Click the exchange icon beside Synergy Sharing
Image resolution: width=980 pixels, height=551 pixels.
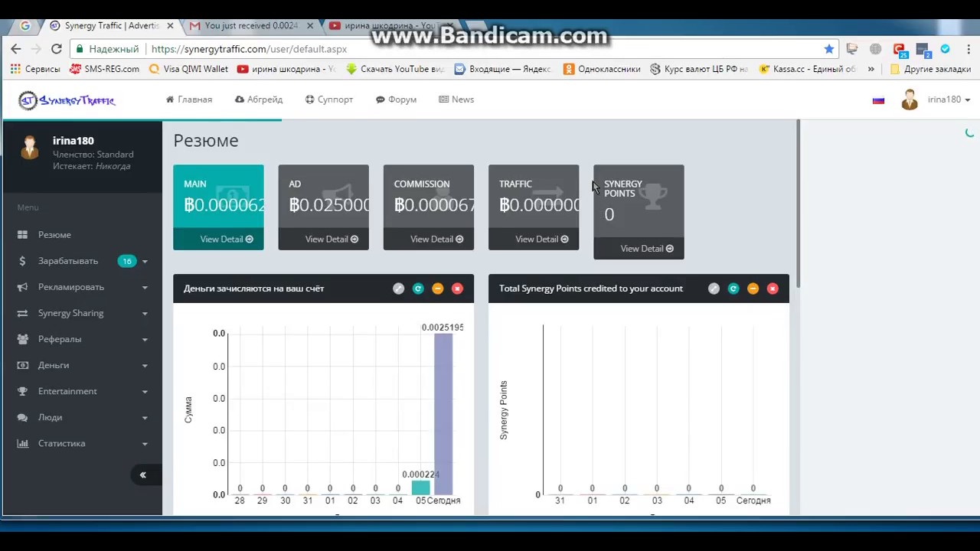22,313
